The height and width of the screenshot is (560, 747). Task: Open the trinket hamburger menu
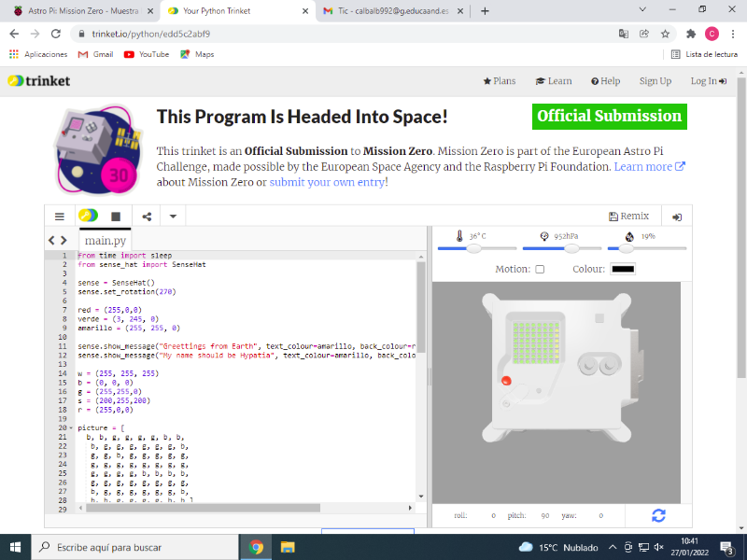click(60, 217)
